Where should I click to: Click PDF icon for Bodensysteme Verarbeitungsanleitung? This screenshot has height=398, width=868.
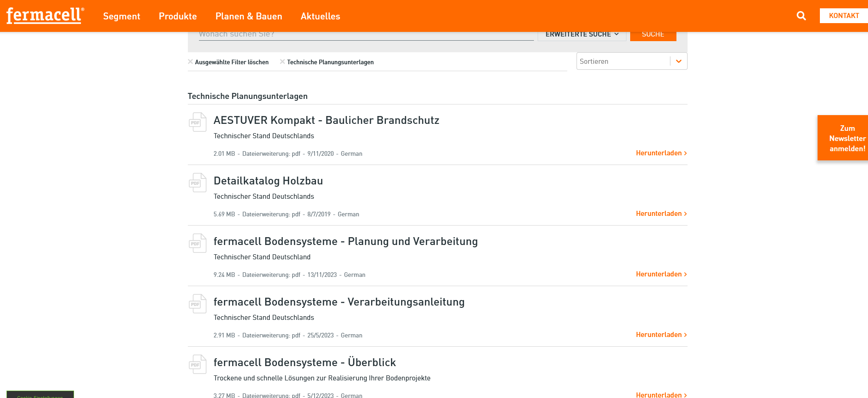click(198, 304)
